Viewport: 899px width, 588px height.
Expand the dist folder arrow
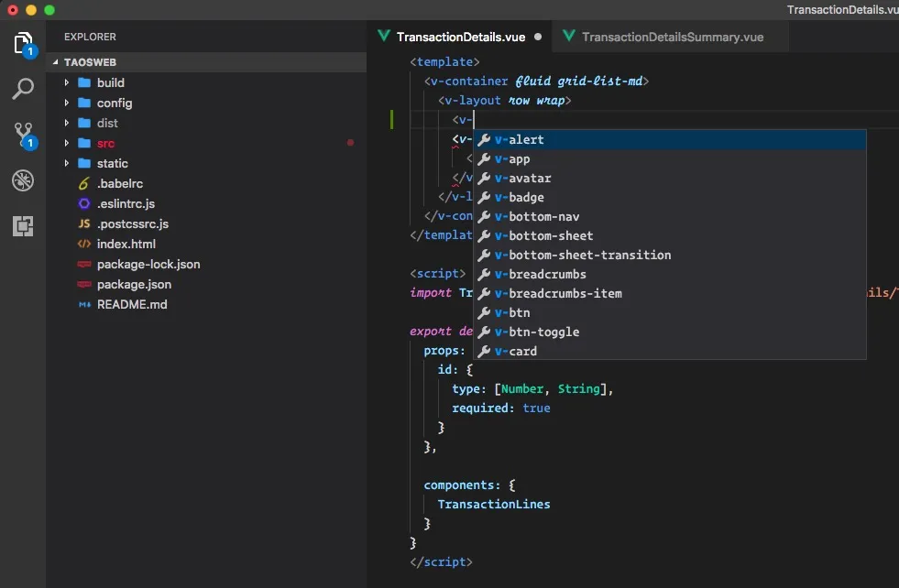click(x=67, y=123)
